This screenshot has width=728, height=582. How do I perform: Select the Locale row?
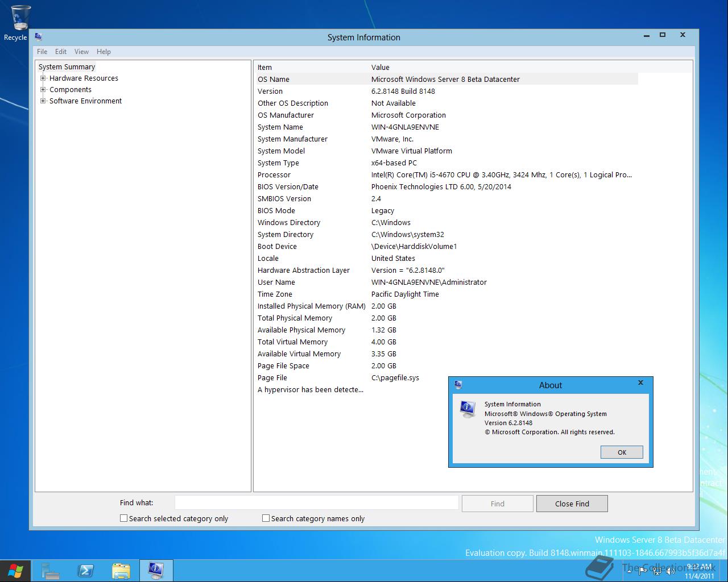coord(446,258)
